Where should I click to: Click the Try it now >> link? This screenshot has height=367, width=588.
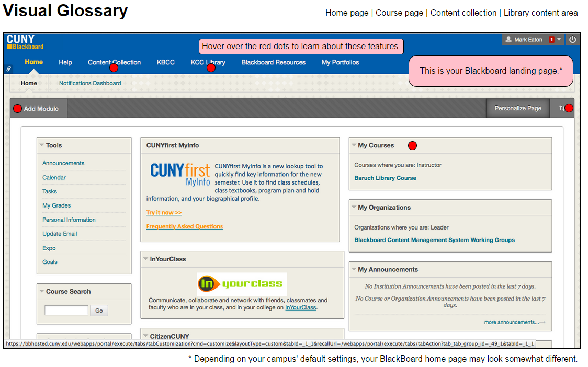pos(164,213)
